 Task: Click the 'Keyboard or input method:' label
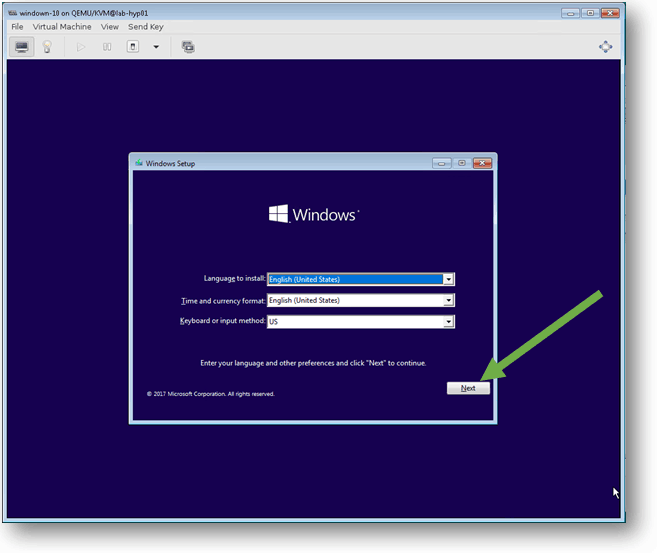tap(222, 320)
